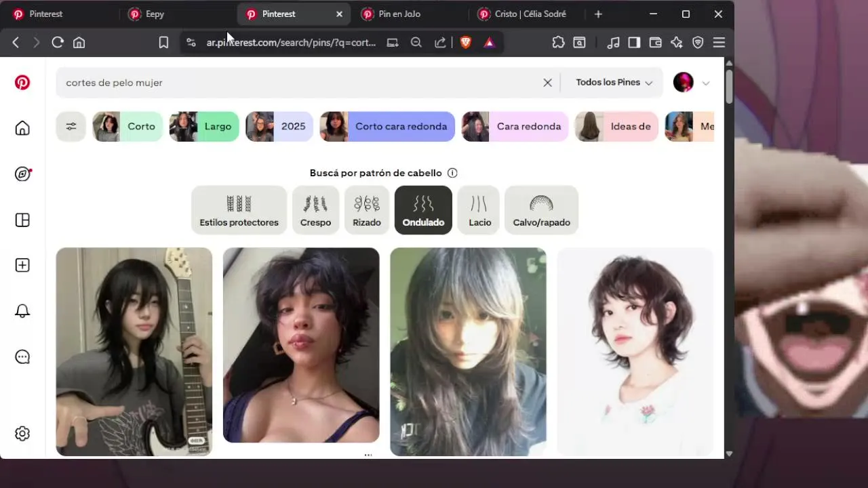Click the browser forward arrow
Viewport: 868px width, 488px height.
tap(37, 43)
